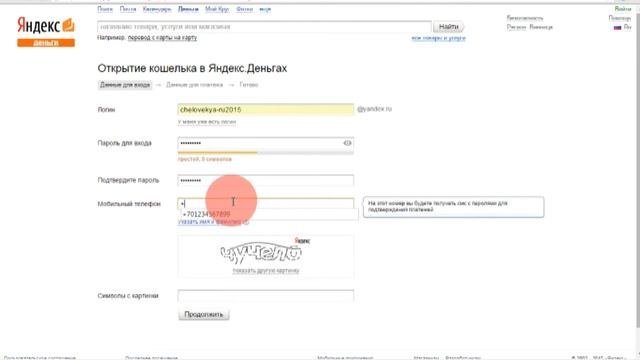
Task: Click the Подтвердите пароль field
Action: 266,180
